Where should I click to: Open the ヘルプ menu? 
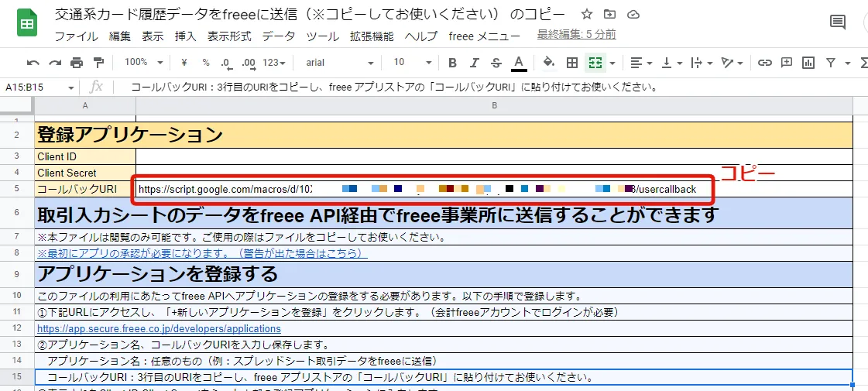pyautogui.click(x=421, y=36)
